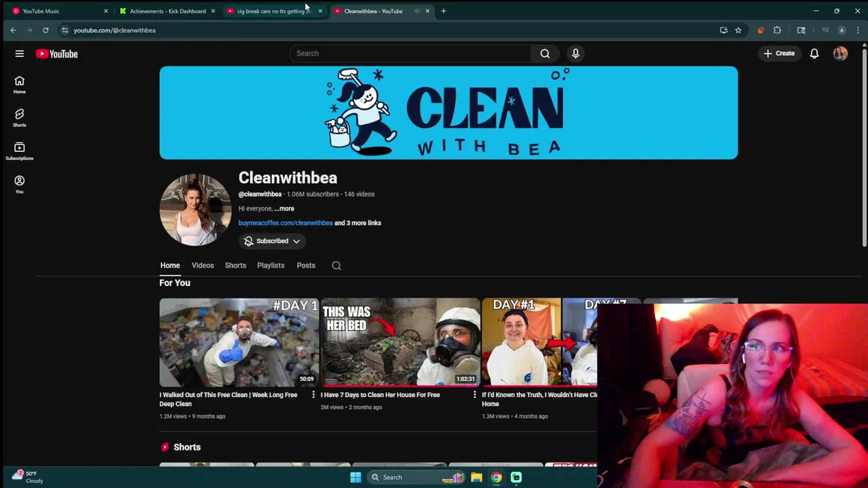Open the account avatar menu

tap(840, 54)
